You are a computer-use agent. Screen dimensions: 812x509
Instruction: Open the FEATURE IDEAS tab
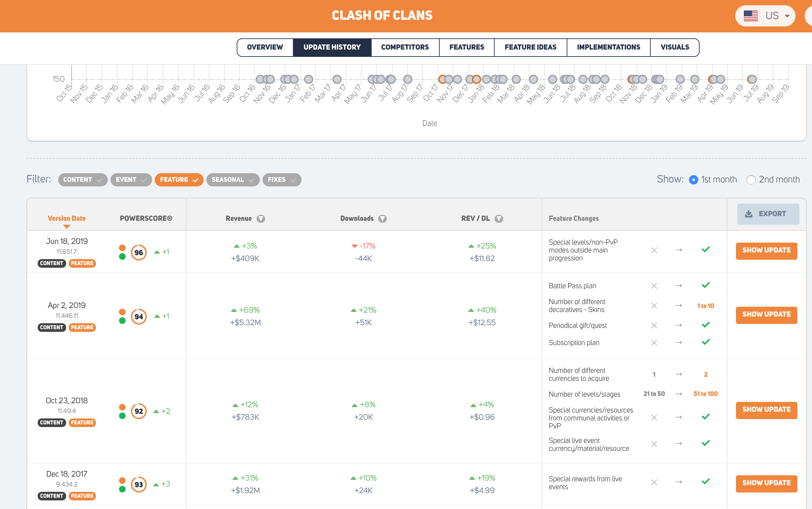click(x=531, y=47)
